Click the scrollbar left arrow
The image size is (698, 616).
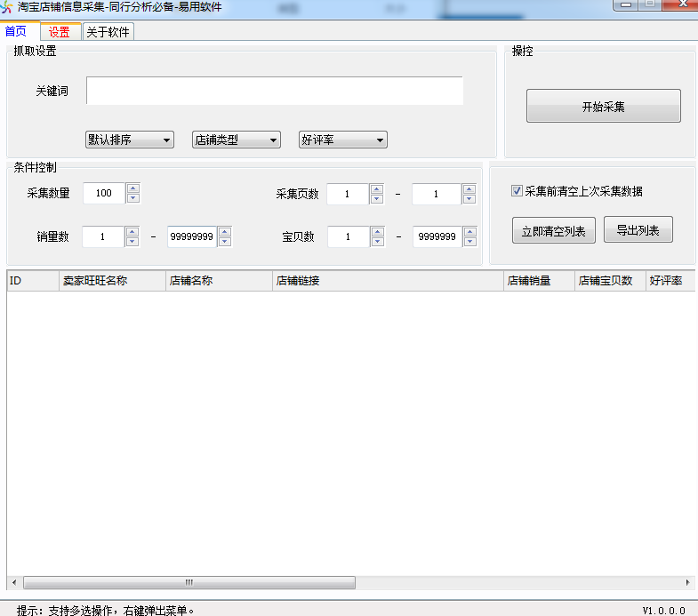[x=14, y=582]
